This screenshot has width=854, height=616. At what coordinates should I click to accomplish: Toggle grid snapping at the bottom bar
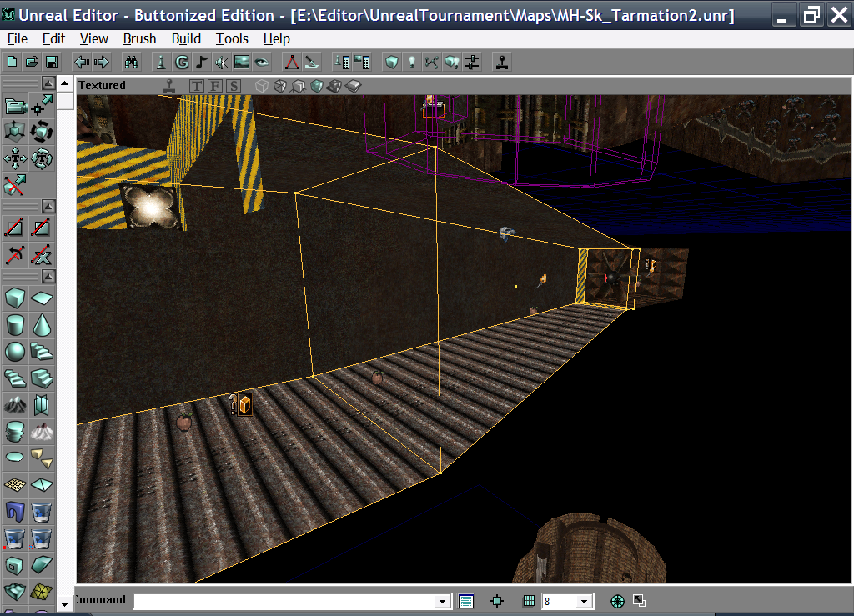(529, 600)
